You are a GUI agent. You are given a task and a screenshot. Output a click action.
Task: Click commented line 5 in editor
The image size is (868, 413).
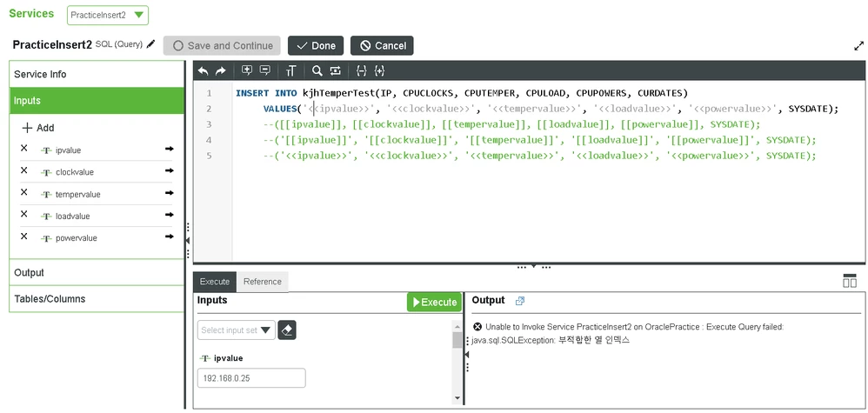coord(540,156)
